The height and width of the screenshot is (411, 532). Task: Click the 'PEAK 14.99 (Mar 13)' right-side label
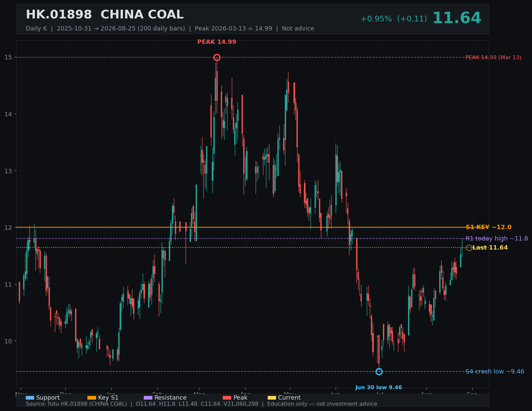[x=493, y=58]
